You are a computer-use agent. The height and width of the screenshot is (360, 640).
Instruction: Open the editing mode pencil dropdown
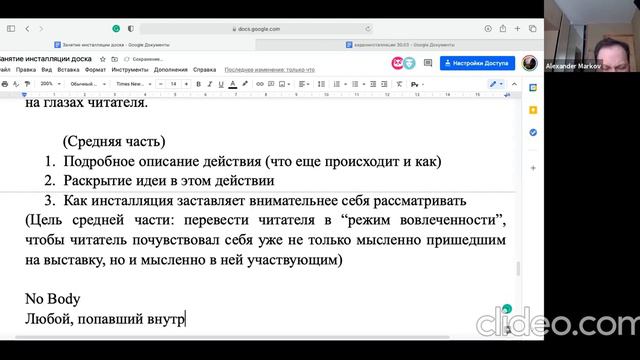point(496,84)
